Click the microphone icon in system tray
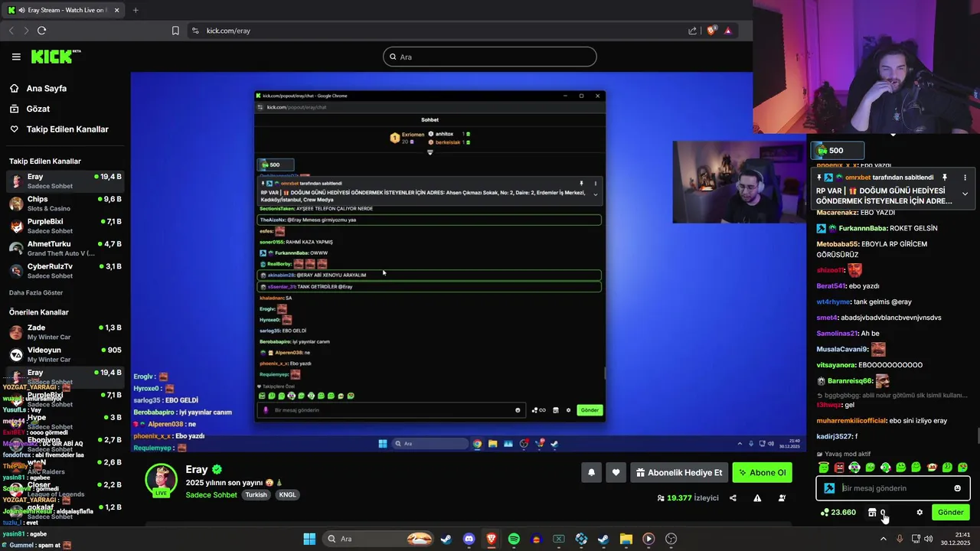This screenshot has height=551, width=980. click(900, 539)
